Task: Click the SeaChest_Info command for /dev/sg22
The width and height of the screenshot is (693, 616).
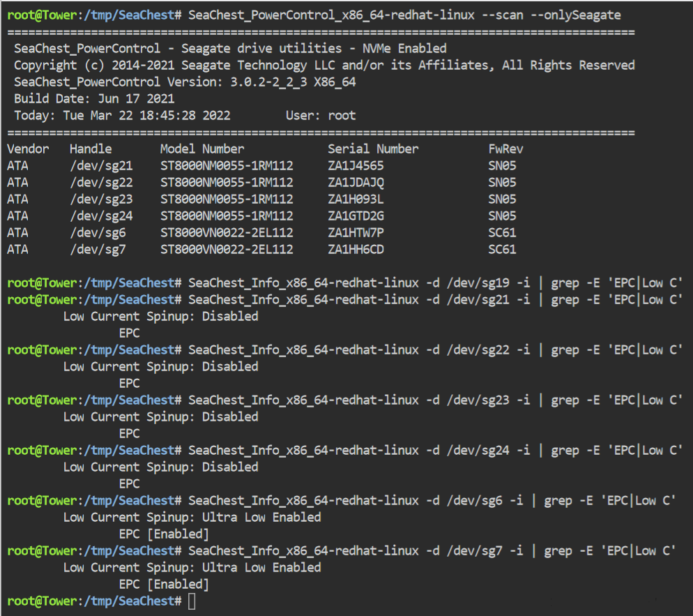Action: pyautogui.click(x=435, y=350)
